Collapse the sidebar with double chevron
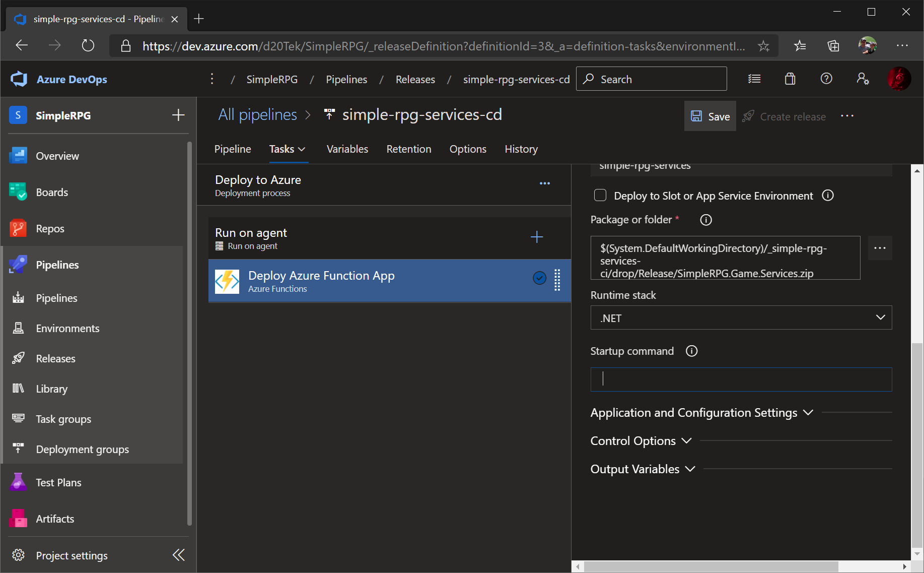This screenshot has height=573, width=924. coord(178,555)
